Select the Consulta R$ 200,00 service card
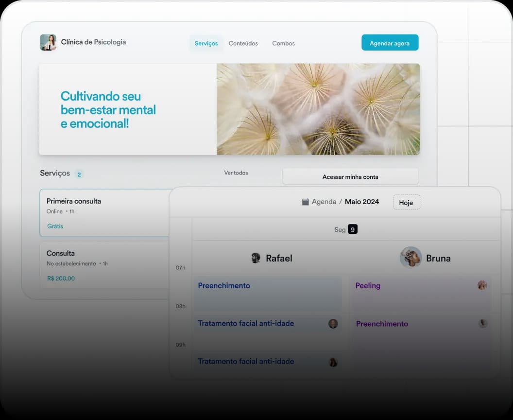 tap(104, 265)
